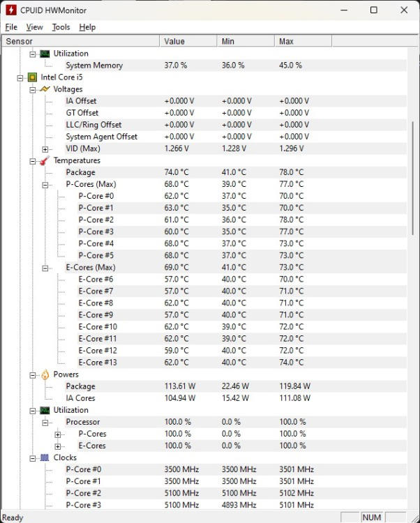Open the File menu
420x523 pixels.
(11, 27)
